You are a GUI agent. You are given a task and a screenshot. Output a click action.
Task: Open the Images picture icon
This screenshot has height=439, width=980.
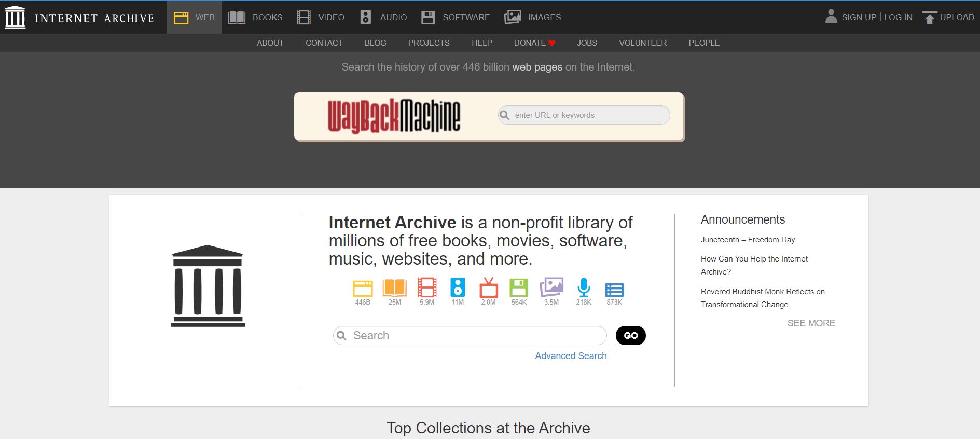point(513,17)
